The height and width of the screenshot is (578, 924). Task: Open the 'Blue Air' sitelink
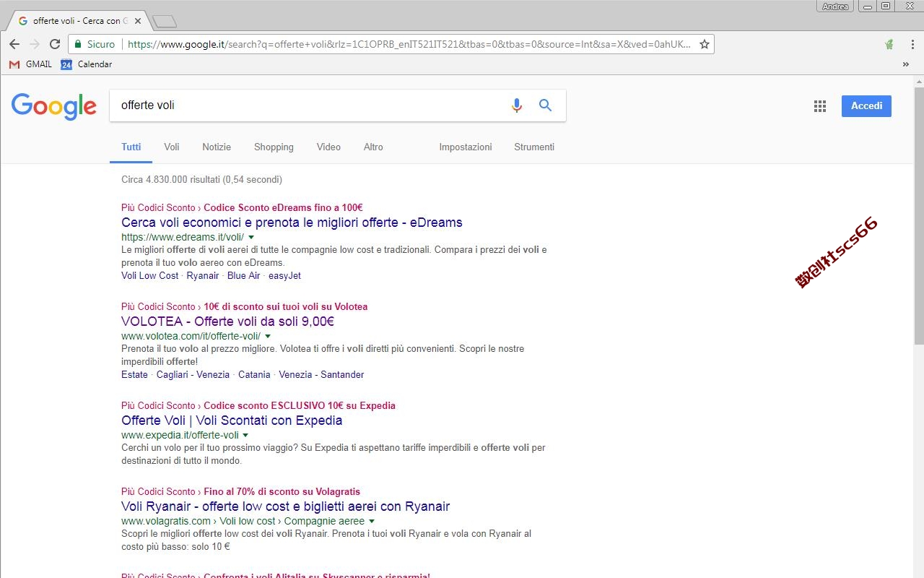pyautogui.click(x=243, y=275)
